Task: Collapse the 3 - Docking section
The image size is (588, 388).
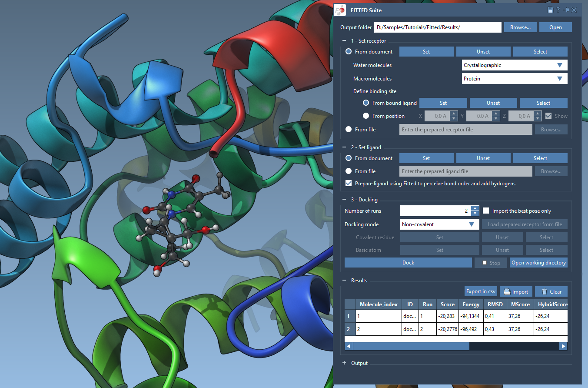Action: coord(345,200)
